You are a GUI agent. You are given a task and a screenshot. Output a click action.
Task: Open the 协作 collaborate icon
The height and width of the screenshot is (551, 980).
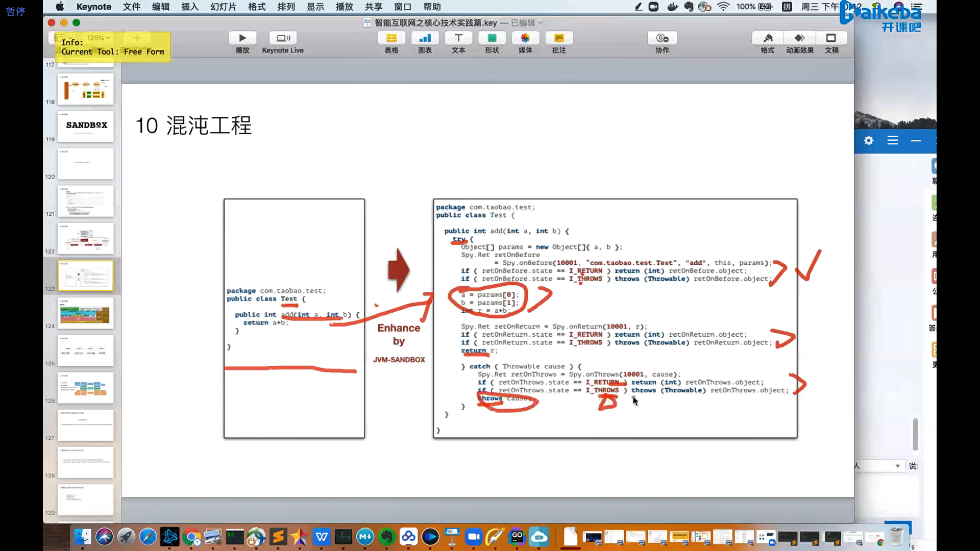662,38
